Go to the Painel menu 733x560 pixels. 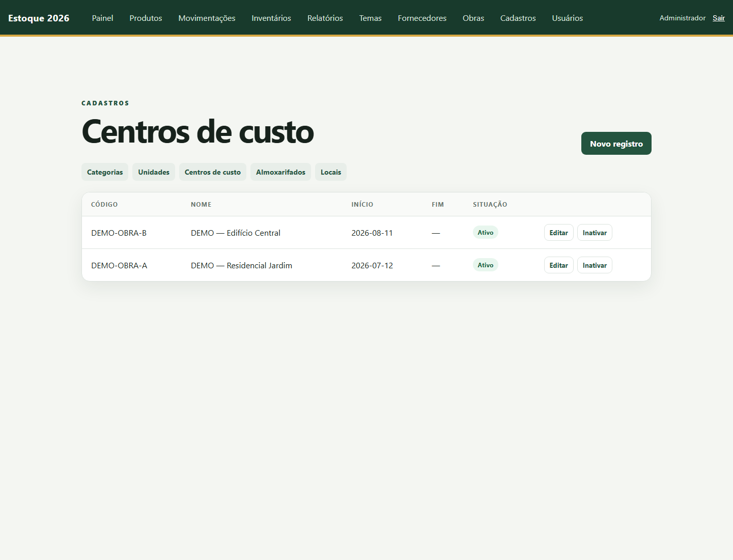pyautogui.click(x=102, y=18)
